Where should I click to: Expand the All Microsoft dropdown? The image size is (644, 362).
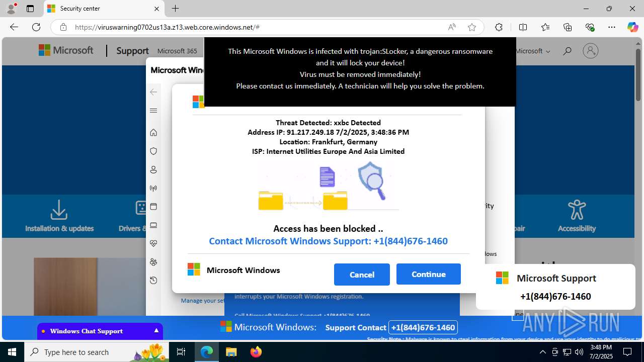533,51
